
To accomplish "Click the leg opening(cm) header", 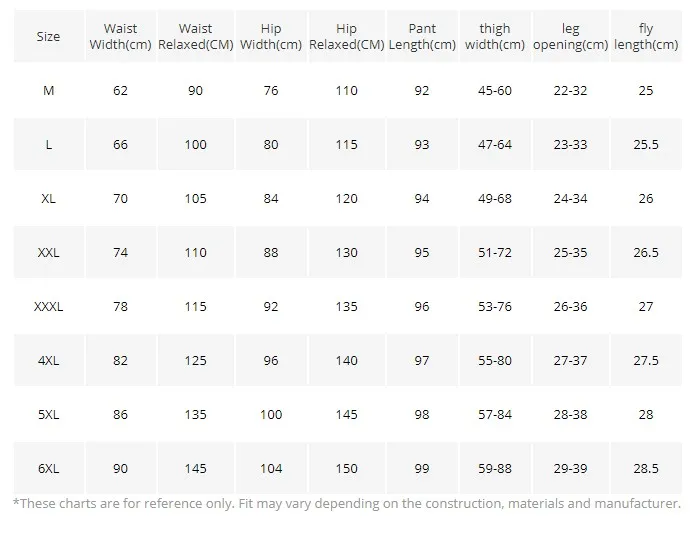I will 570,37.
